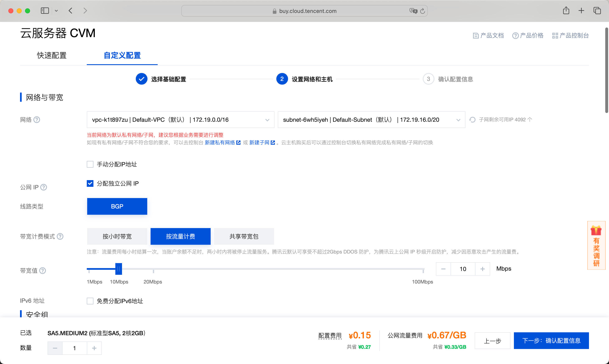Click the page translate icon in address bar
Screen dimensions: 609x364
413,11
